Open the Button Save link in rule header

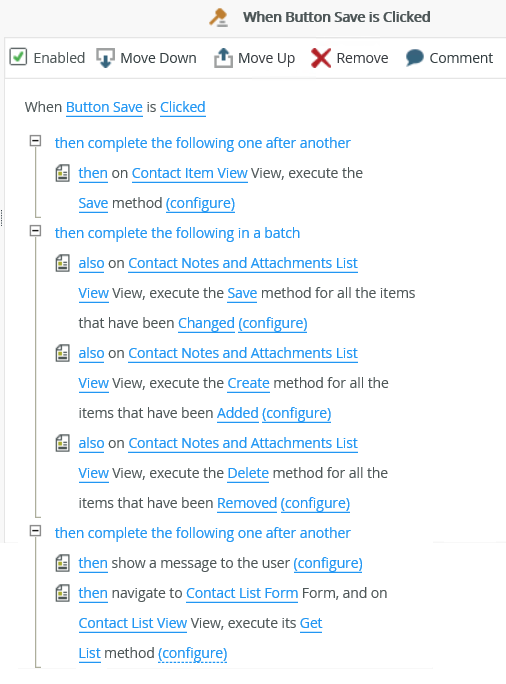[104, 107]
